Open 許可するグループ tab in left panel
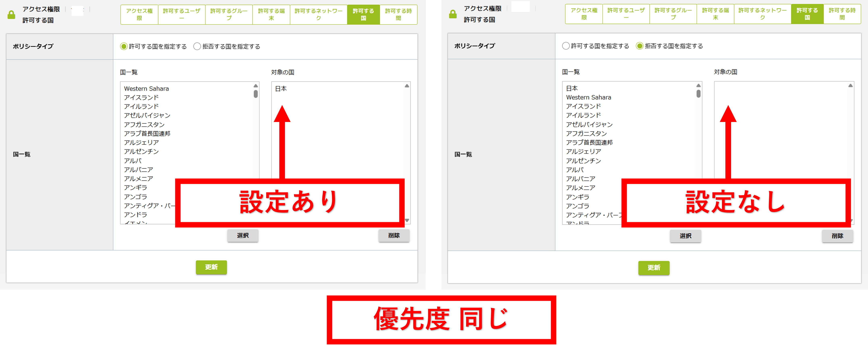The image size is (868, 353). tap(229, 15)
